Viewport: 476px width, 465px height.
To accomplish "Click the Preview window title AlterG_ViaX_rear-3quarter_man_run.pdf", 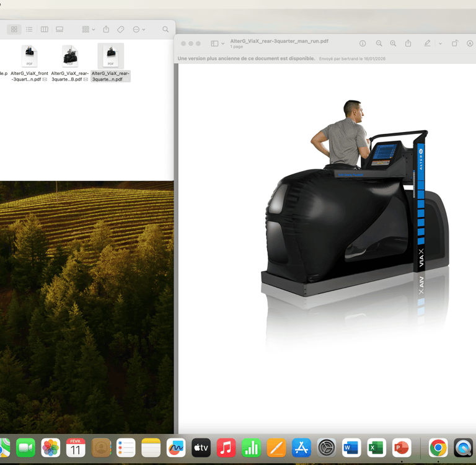I will 280,41.
